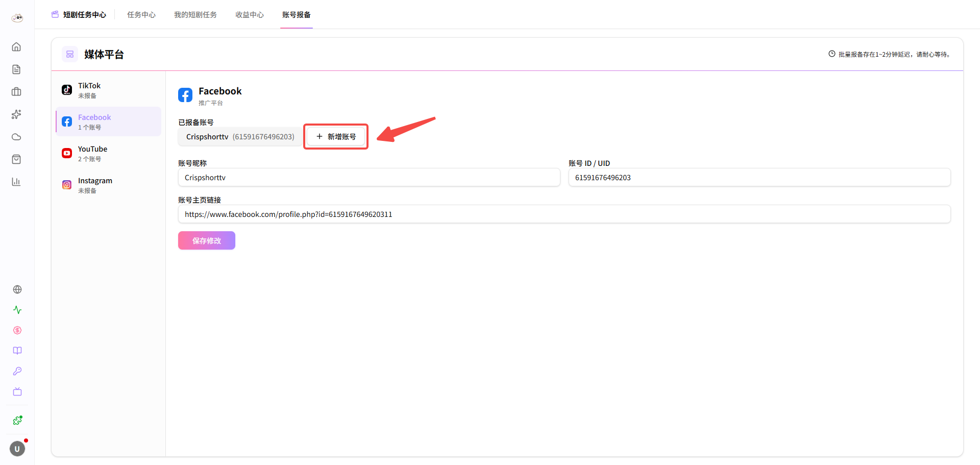Open the briefcase icon in the sidebar
Image resolution: width=980 pixels, height=465 pixels.
[16, 92]
